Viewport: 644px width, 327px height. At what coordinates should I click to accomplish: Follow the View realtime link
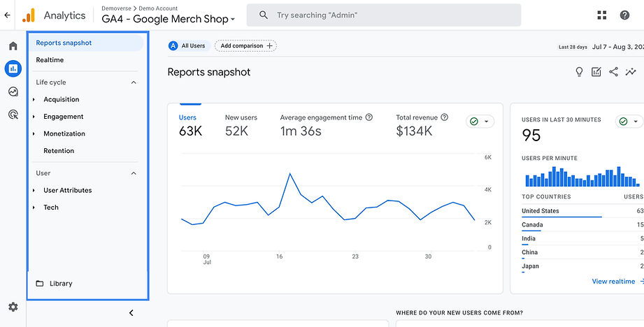pos(617,282)
